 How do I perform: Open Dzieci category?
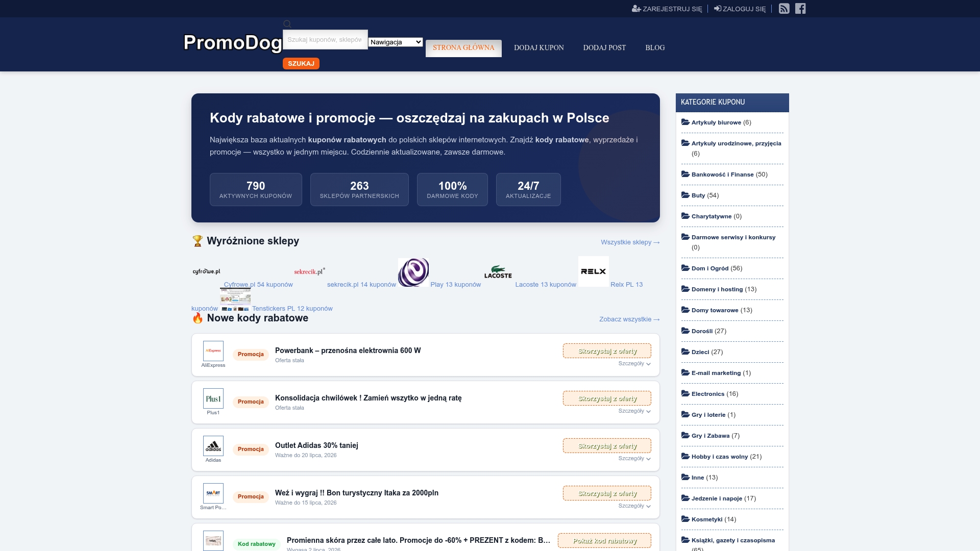700,352
